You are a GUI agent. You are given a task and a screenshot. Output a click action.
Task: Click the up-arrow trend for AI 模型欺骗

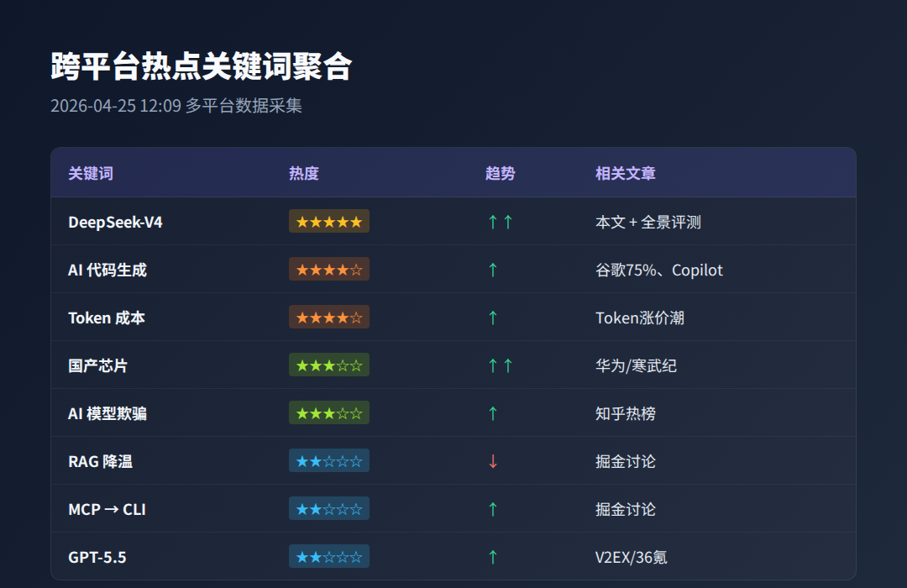[x=493, y=414]
